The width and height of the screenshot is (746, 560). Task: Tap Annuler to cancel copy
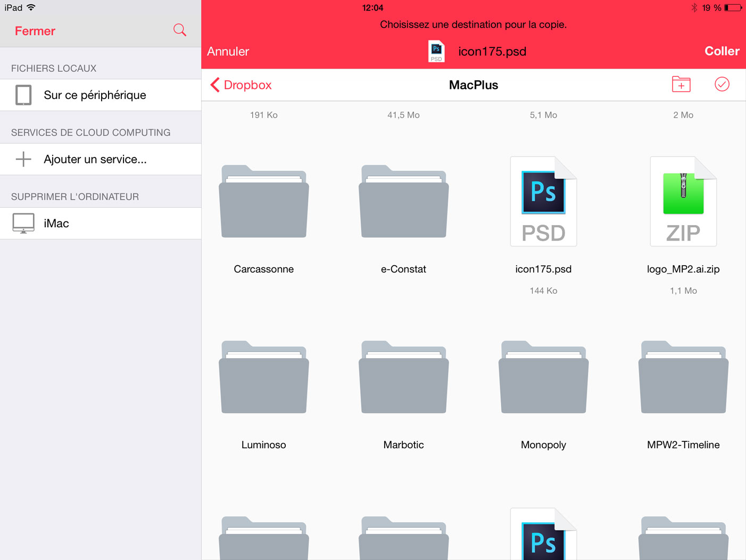point(228,51)
